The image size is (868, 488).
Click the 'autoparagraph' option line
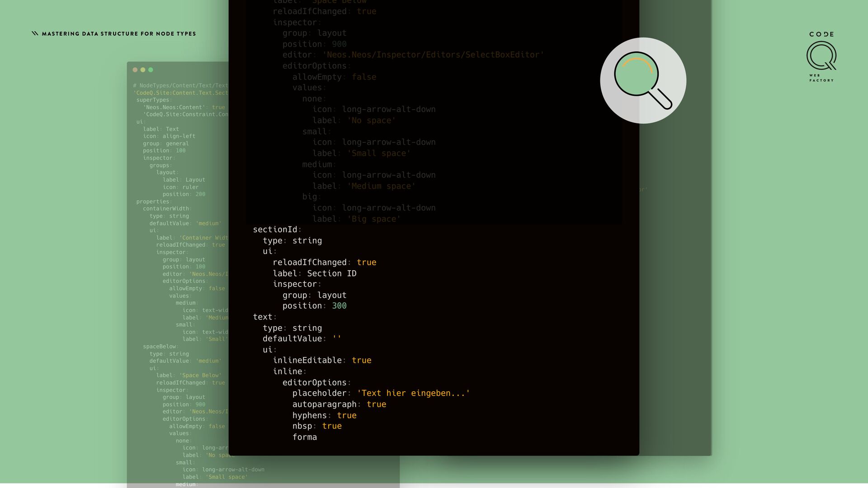click(x=324, y=404)
